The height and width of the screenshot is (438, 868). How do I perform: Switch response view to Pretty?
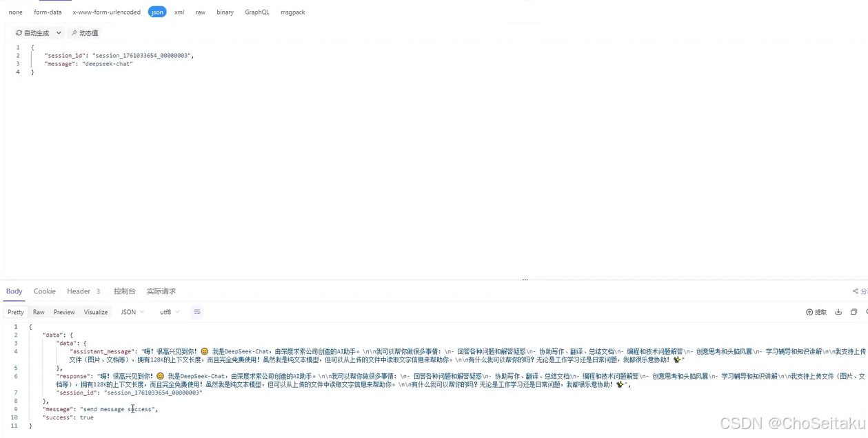[x=16, y=312]
